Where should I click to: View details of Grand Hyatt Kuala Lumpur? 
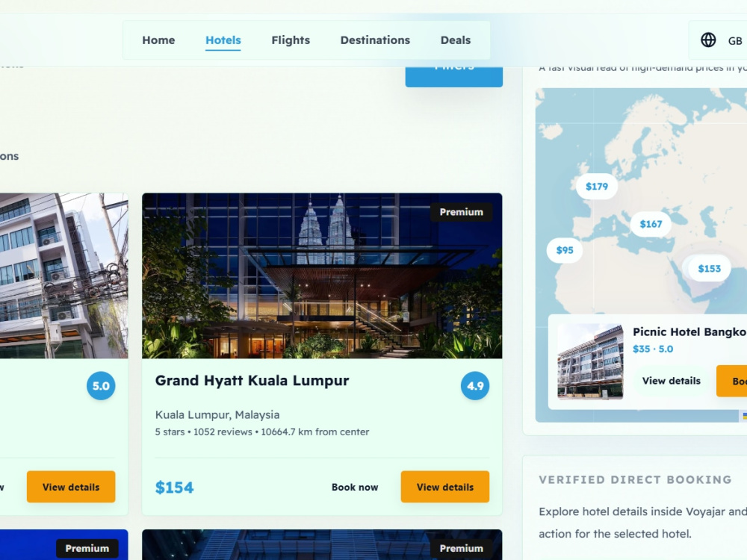(x=445, y=487)
